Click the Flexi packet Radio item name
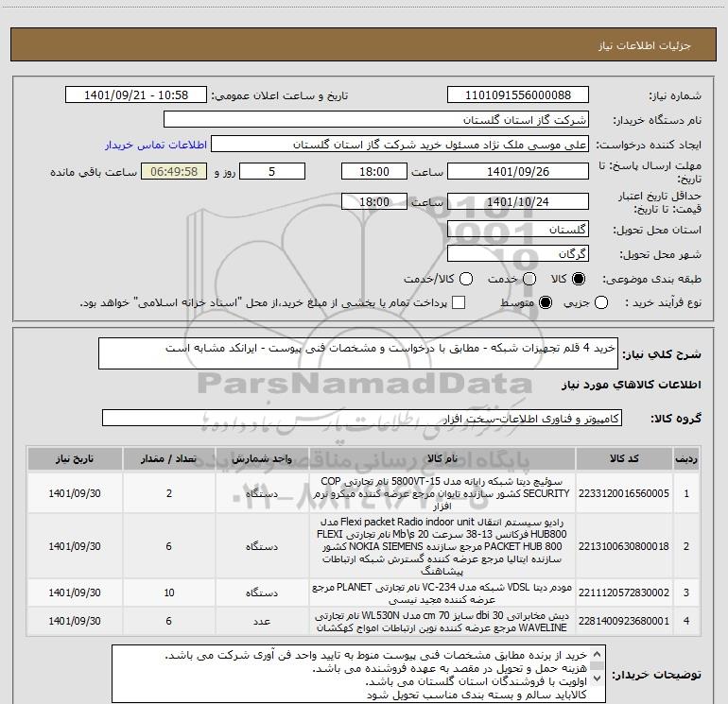This screenshot has width=728, height=704. tap(442, 546)
